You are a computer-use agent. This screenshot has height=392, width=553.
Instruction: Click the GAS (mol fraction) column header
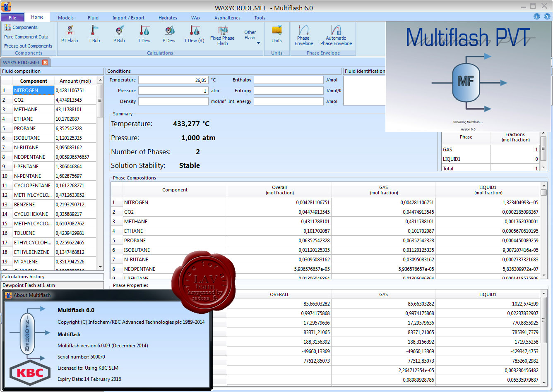384,190
